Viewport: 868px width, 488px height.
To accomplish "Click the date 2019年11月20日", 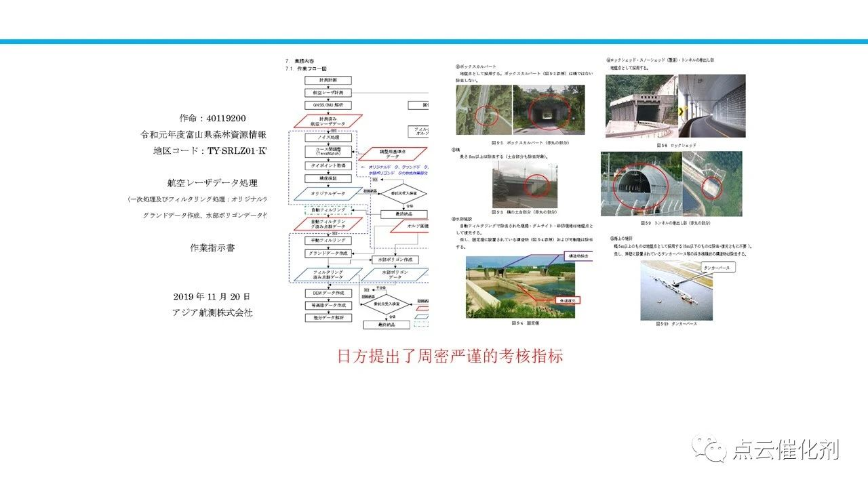I will [212, 297].
